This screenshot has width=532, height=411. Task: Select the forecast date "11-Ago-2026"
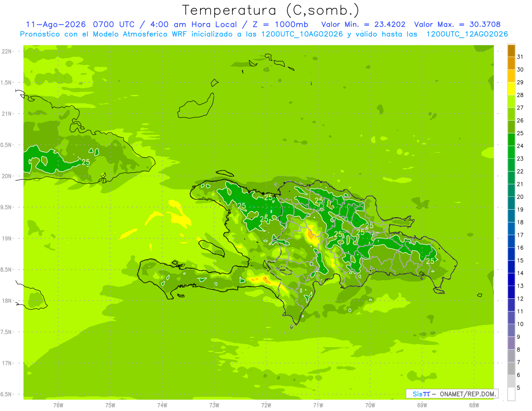pyautogui.click(x=56, y=24)
